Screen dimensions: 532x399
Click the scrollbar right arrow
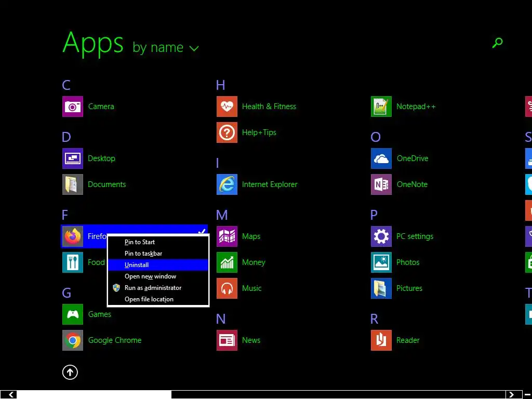point(511,395)
